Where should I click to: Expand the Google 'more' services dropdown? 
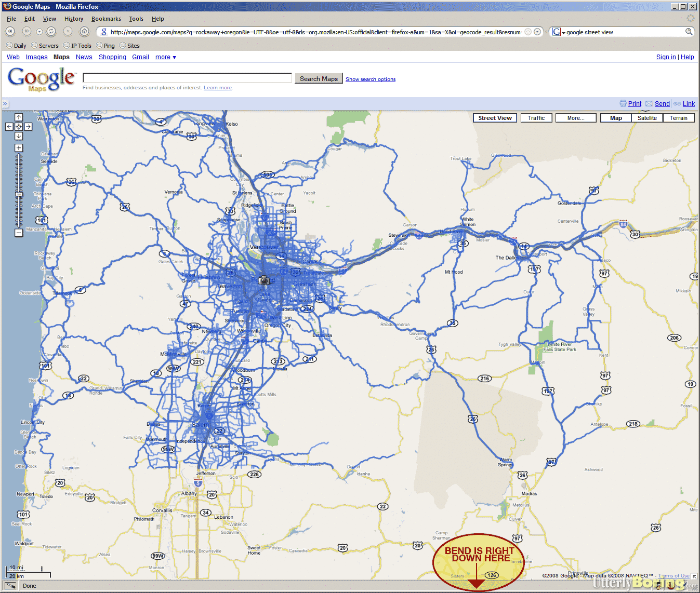[x=166, y=57]
